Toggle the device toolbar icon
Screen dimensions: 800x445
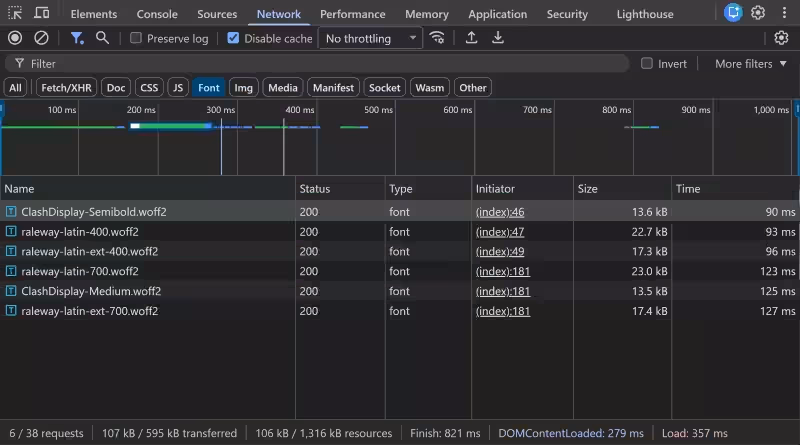(41, 13)
